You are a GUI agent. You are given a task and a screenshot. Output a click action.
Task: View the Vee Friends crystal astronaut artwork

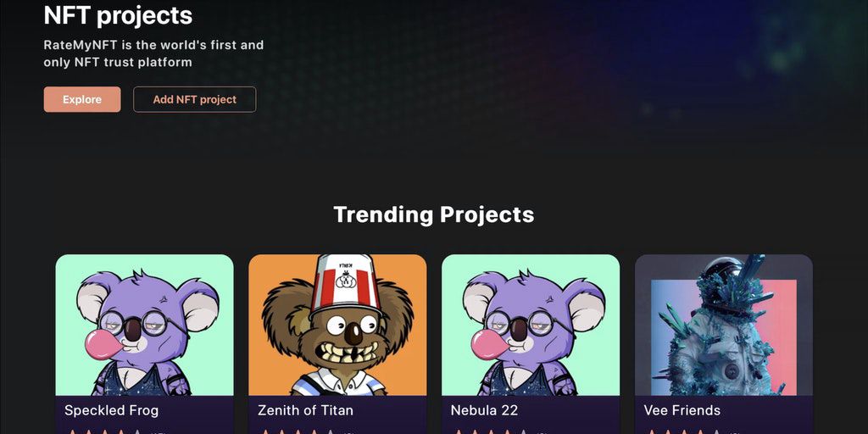point(724,325)
